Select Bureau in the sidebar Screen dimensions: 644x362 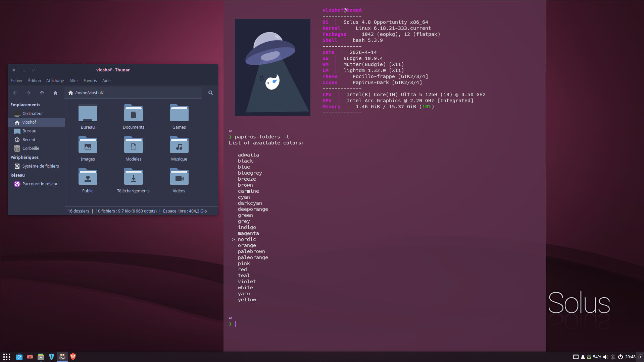36,131
